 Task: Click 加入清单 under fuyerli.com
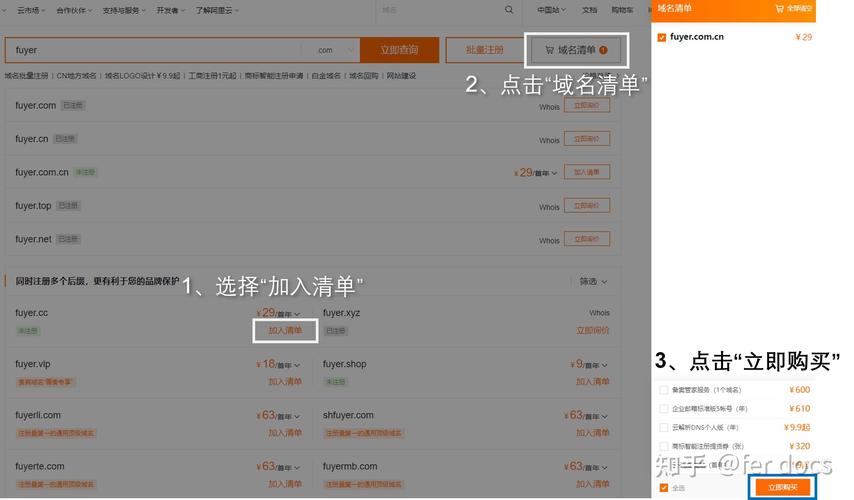click(x=285, y=432)
